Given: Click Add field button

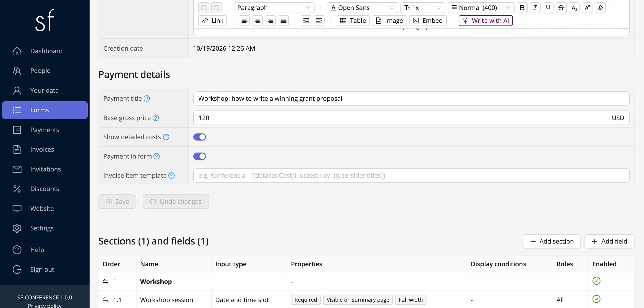Looking at the screenshot, I should click(x=609, y=242).
